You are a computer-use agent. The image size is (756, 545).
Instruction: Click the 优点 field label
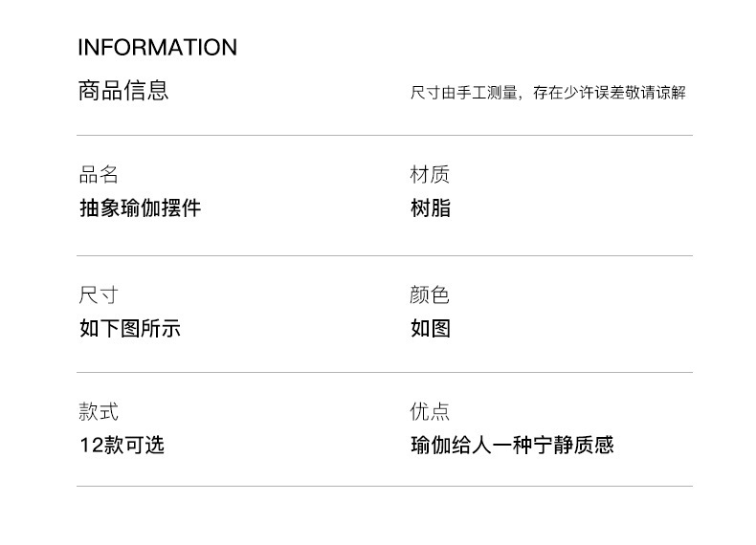tap(430, 412)
